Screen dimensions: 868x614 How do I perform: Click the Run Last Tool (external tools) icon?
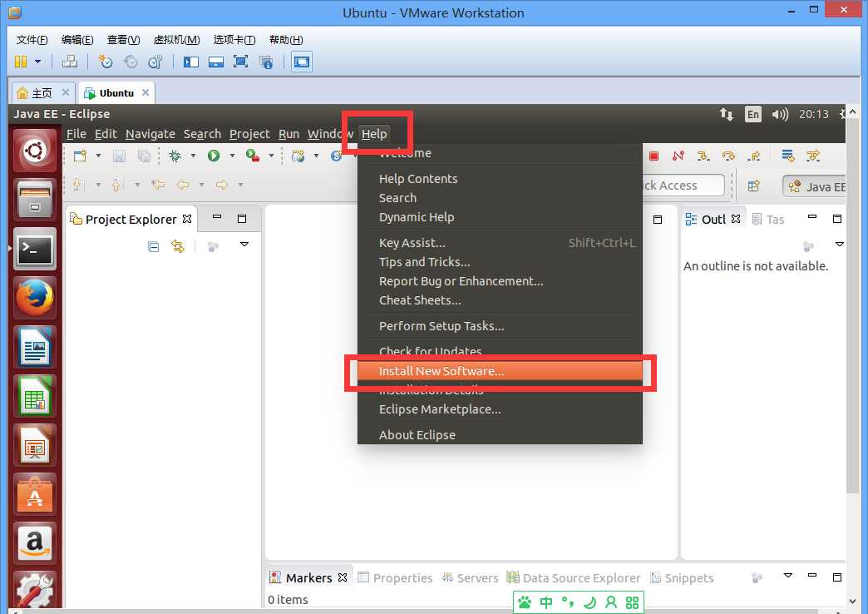tap(253, 156)
